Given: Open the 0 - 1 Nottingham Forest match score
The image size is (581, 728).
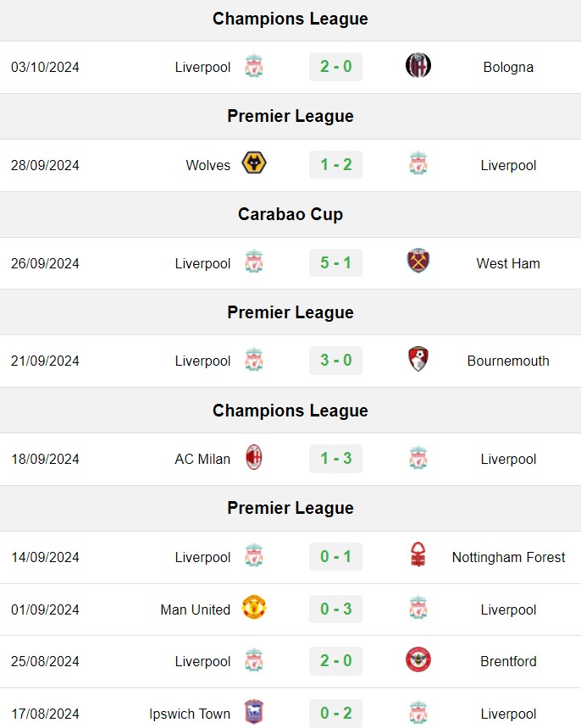Looking at the screenshot, I should point(335,556).
